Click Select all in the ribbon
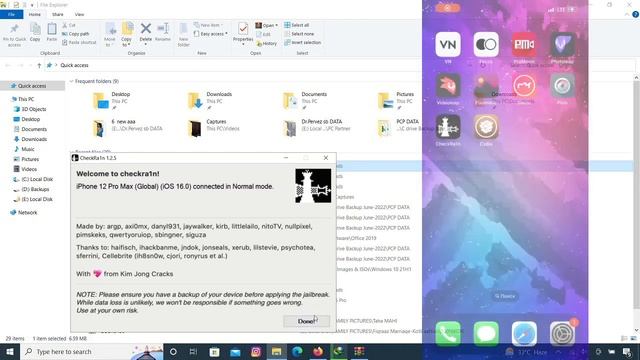Image resolution: width=640 pixels, height=360 pixels. (x=297, y=25)
